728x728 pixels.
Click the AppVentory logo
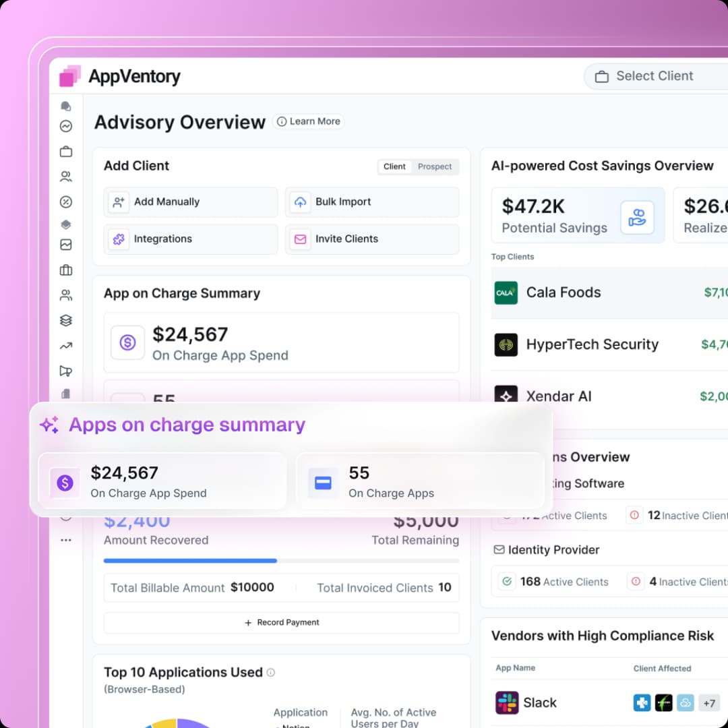(x=120, y=76)
